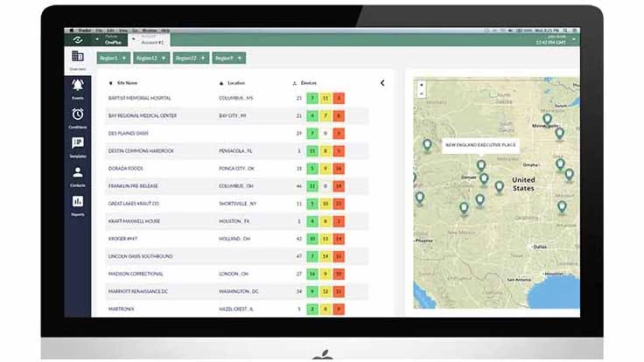The image size is (644, 362).
Task: Sort by the Site Name column header
Action: coord(129,83)
